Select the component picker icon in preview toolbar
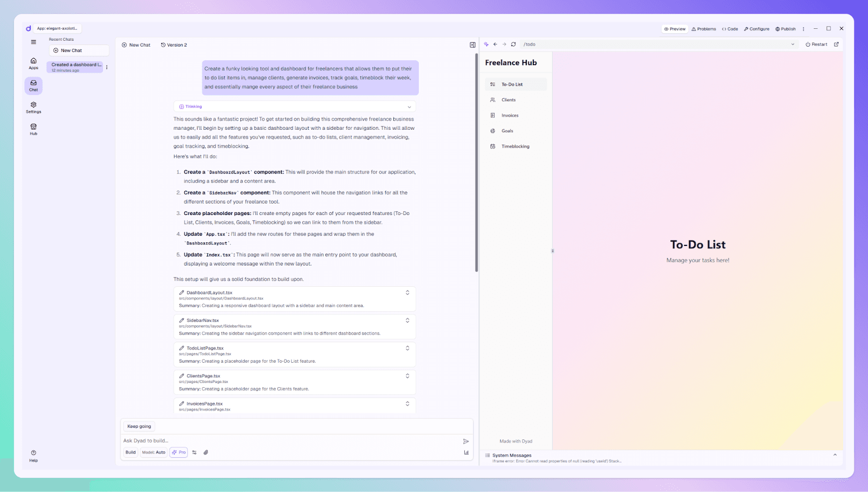The width and height of the screenshot is (868, 492). (487, 44)
